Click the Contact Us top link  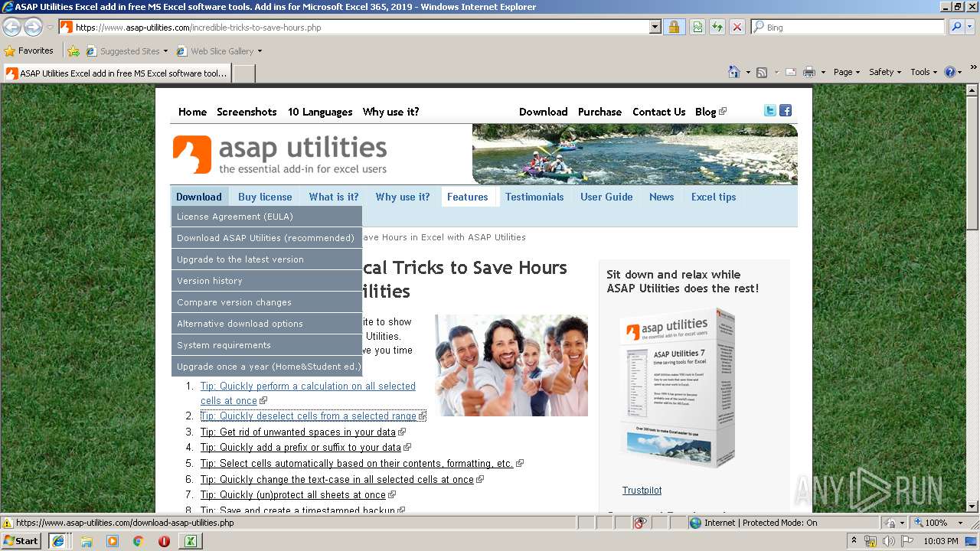658,112
